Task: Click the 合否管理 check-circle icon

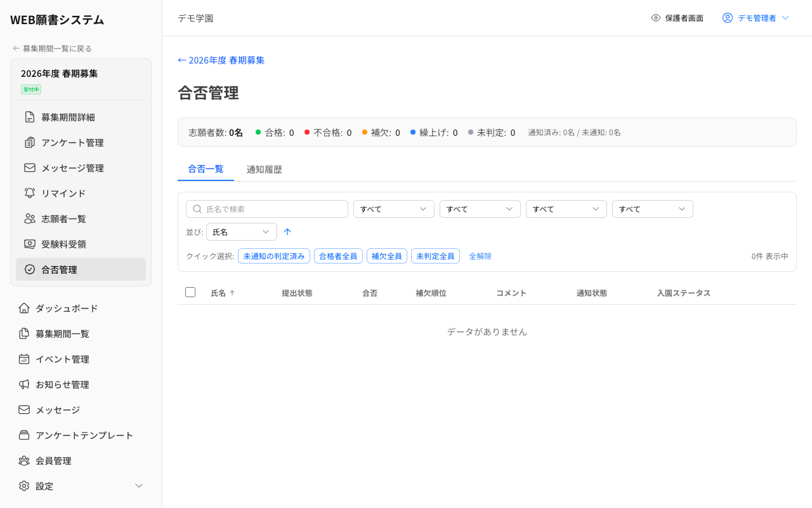Action: click(30, 269)
